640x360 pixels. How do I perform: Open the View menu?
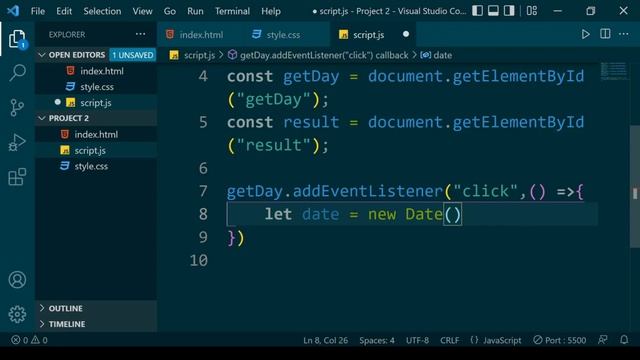coord(142,11)
